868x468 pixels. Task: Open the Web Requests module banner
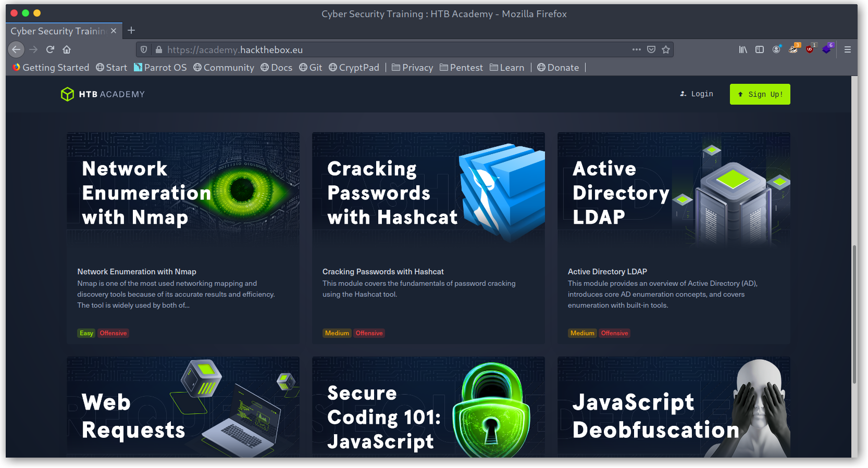click(x=183, y=407)
